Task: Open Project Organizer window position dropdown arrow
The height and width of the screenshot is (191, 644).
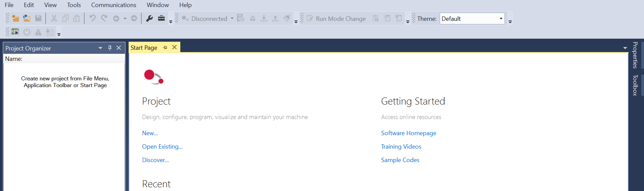Action: click(x=100, y=48)
